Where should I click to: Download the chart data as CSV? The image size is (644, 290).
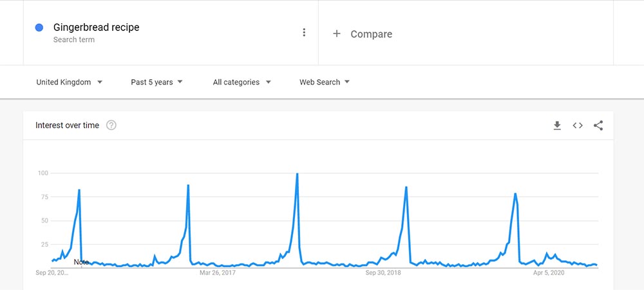[557, 126]
